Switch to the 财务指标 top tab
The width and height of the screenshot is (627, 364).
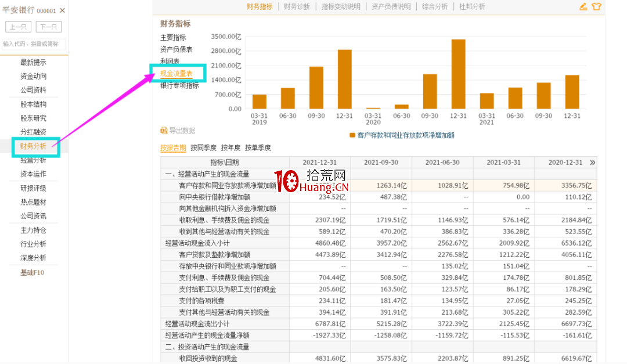point(260,7)
